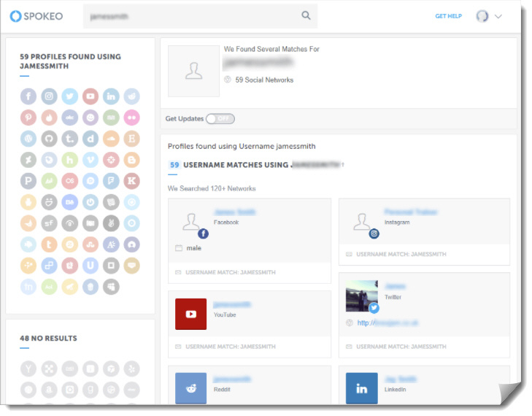Toggle the Get Updates switch

tap(220, 119)
